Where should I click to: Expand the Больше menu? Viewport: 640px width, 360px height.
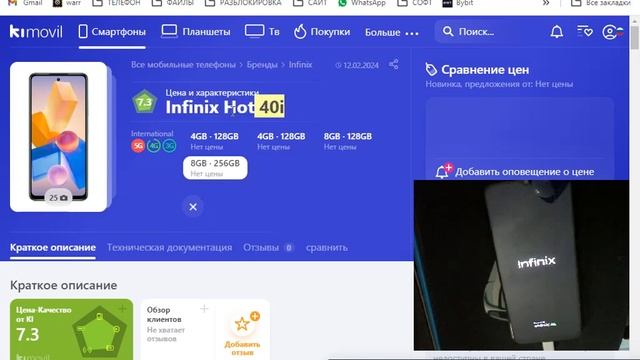391,32
